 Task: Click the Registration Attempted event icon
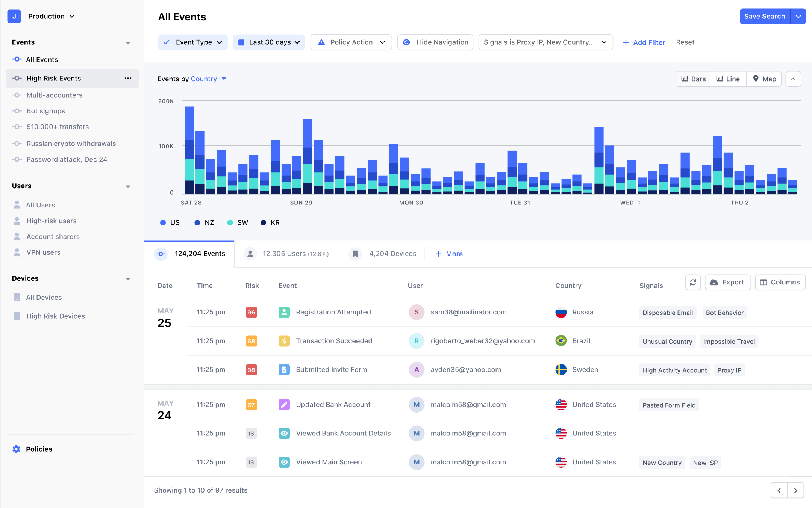tap(284, 312)
